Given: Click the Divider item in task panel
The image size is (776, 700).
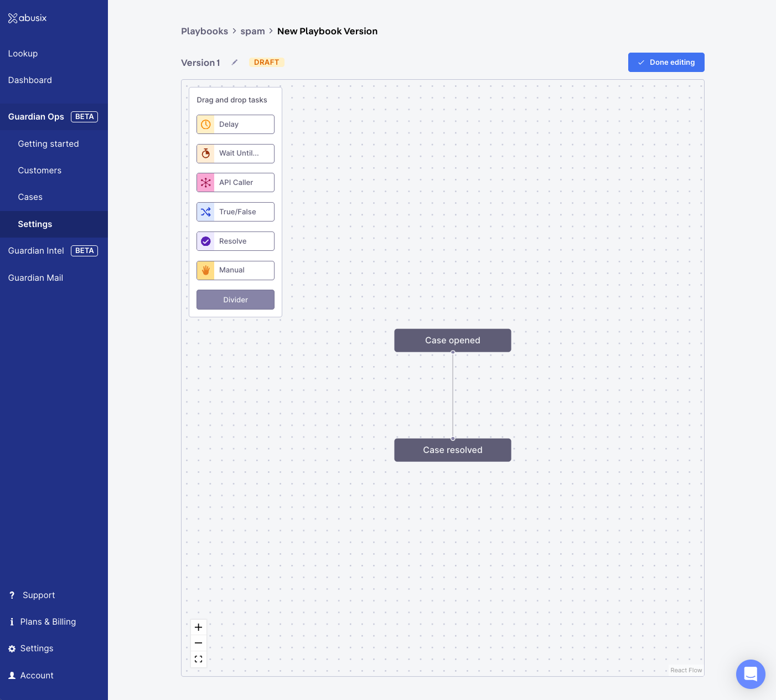Looking at the screenshot, I should tap(235, 300).
